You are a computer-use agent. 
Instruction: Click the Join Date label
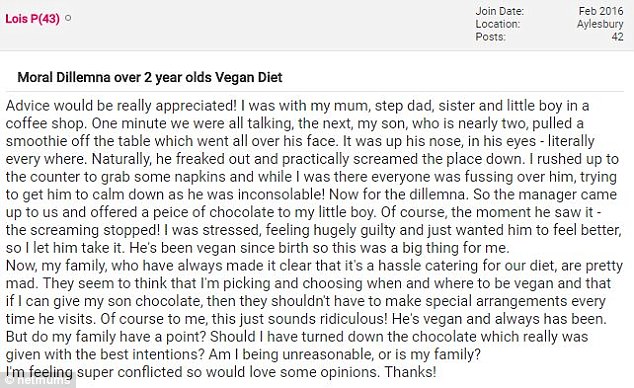point(500,11)
